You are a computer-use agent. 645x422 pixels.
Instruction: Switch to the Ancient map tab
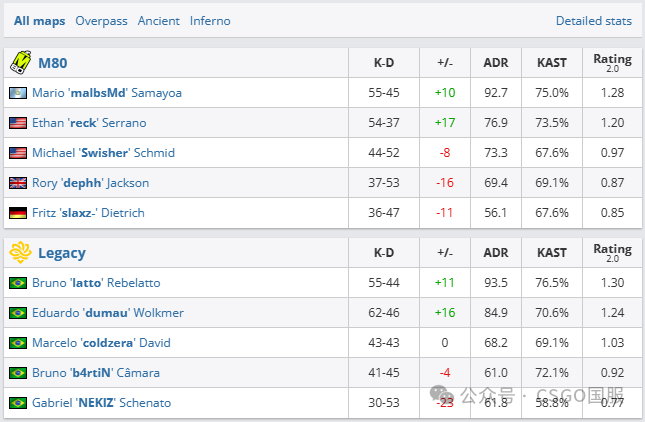click(158, 21)
